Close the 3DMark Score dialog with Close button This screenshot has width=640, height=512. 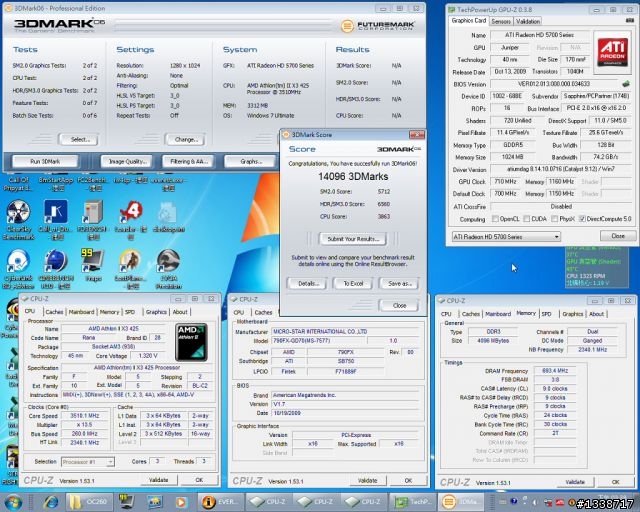(399, 305)
